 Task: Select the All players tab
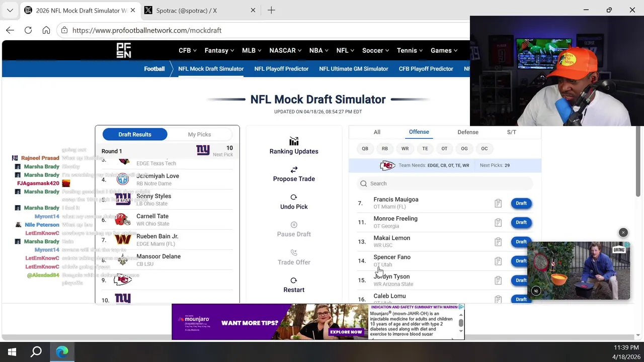[x=377, y=132]
